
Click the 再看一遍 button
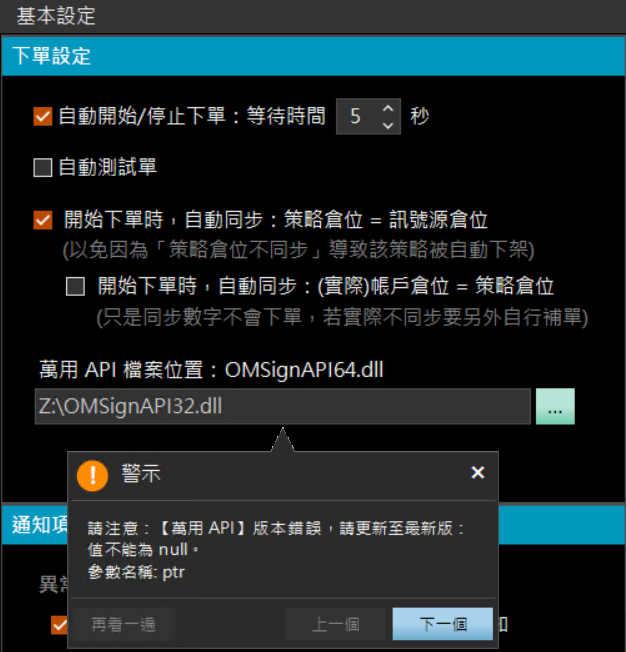[x=123, y=624]
